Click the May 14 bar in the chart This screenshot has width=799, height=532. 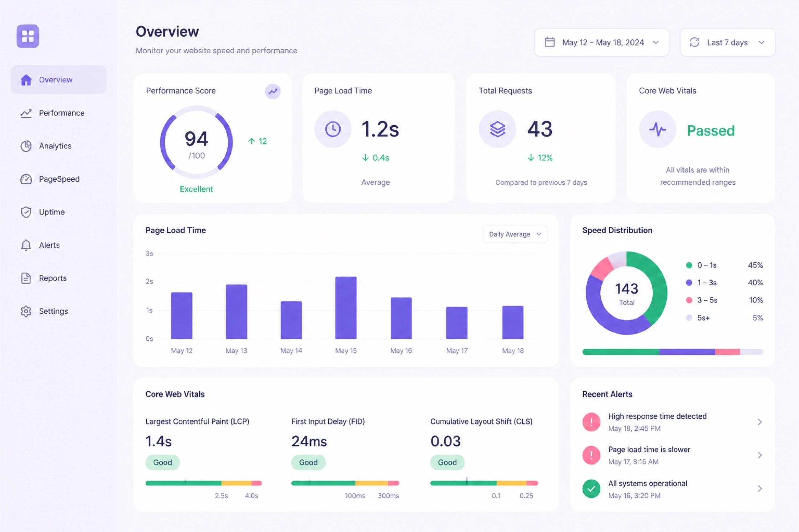click(291, 320)
